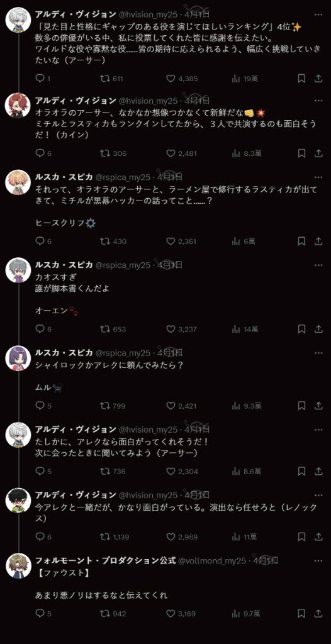The height and width of the screenshot is (644, 331).
Task: Click the glasses avatar on the レノックス tweet
Action: coord(18,500)
